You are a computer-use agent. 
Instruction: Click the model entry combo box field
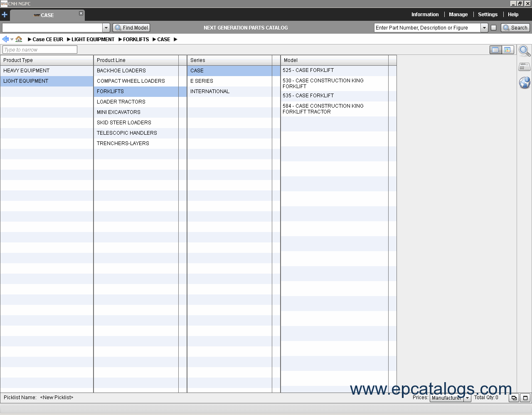click(x=52, y=28)
